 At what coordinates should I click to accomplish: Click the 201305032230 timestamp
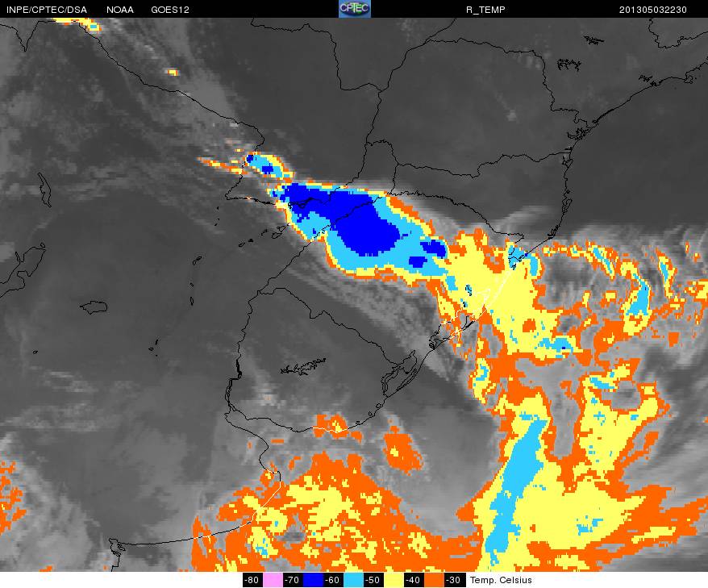(x=653, y=10)
